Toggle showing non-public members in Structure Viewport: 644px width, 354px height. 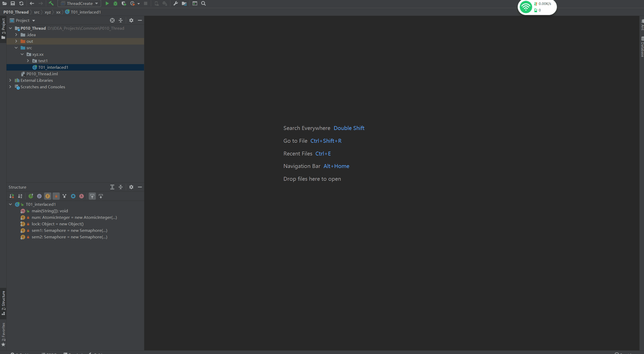tap(56, 196)
